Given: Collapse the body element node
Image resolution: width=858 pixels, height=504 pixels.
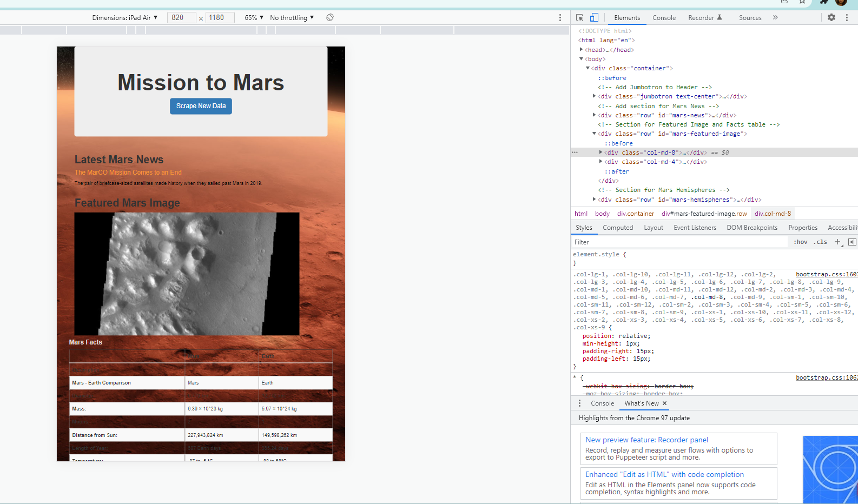Looking at the screenshot, I should click(582, 59).
